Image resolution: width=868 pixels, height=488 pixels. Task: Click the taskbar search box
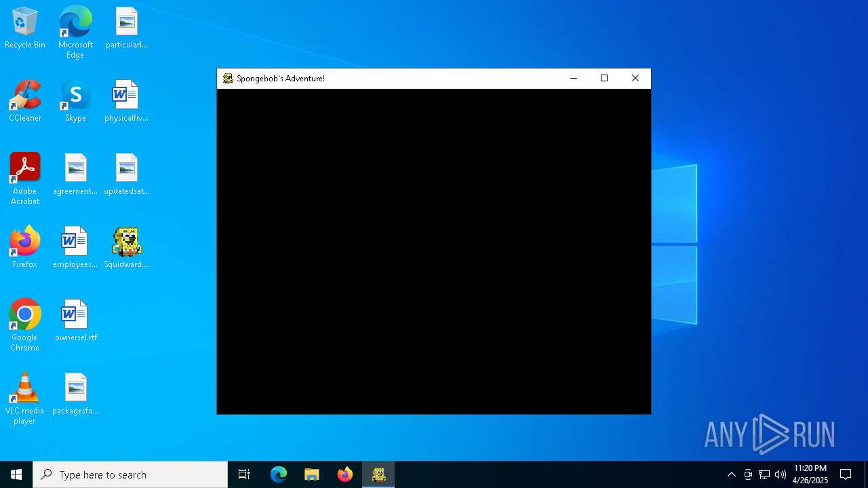pos(130,474)
